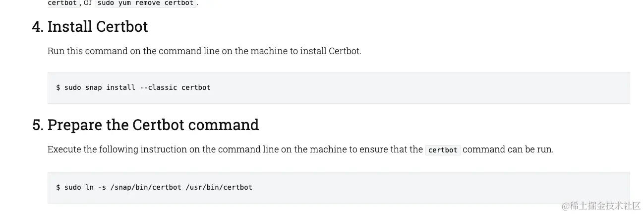644x214 pixels.
Task: Click the 稀土掘金技术社区 watermark
Action: 601,206
